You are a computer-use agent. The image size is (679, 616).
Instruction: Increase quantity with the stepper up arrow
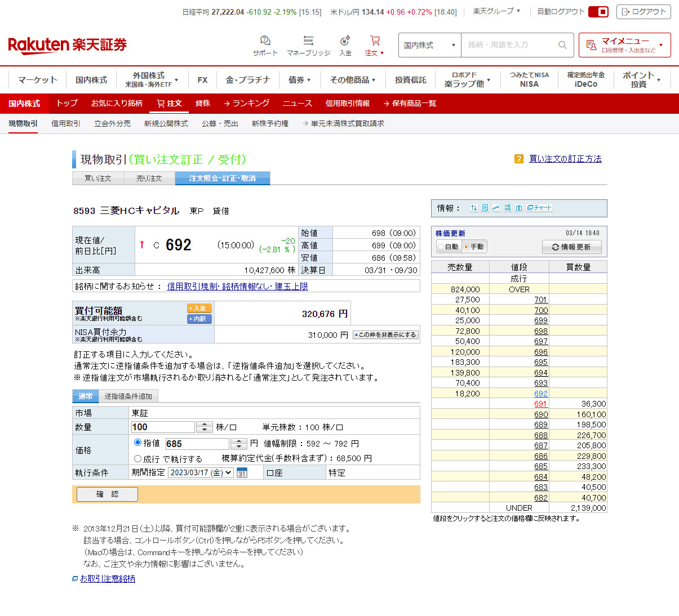click(x=204, y=424)
